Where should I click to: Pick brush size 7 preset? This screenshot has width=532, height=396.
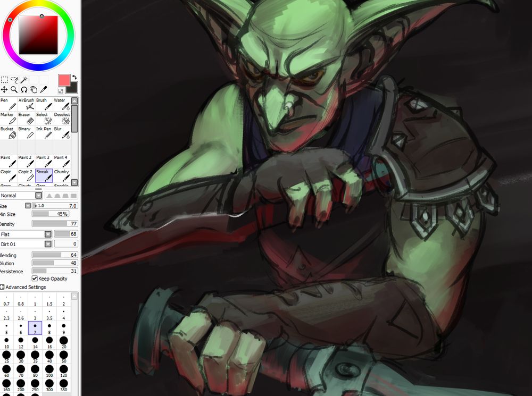(35, 328)
